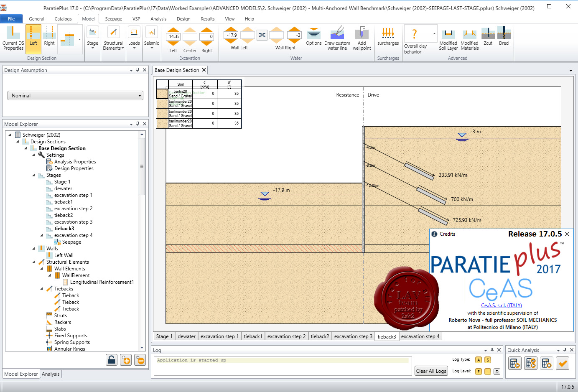This screenshot has width=578, height=392.
Task: Toggle Log Type S filter
Action: coord(488,360)
